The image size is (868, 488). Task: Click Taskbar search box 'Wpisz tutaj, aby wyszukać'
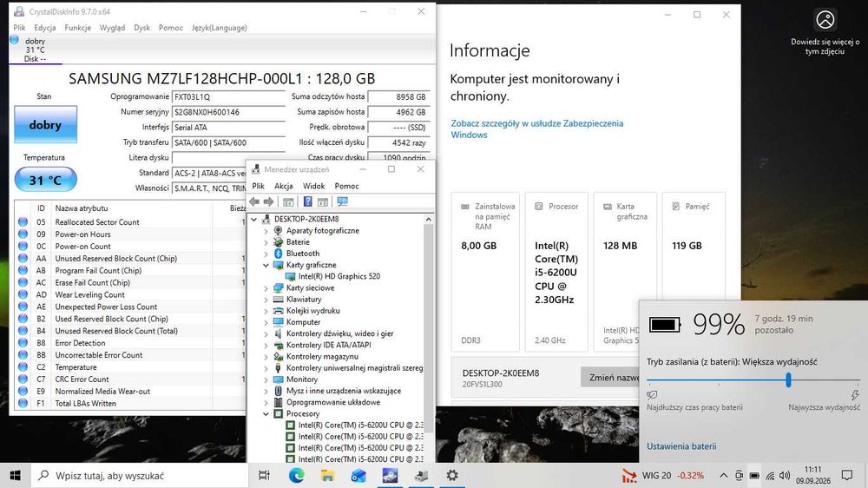140,475
